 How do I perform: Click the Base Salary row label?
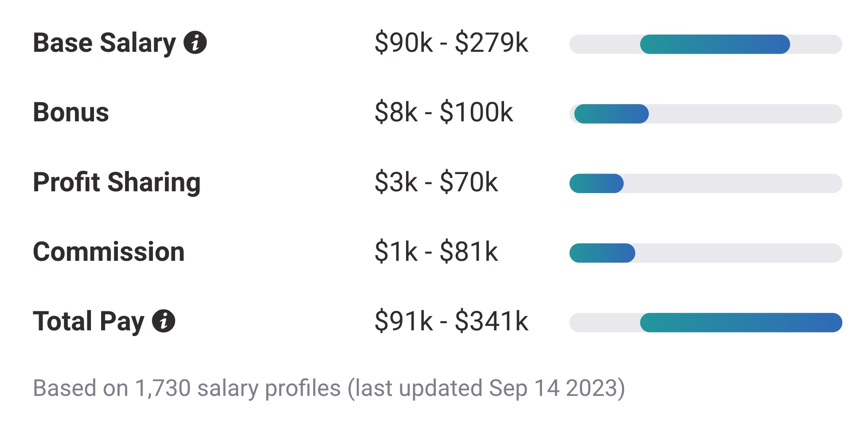click(104, 43)
